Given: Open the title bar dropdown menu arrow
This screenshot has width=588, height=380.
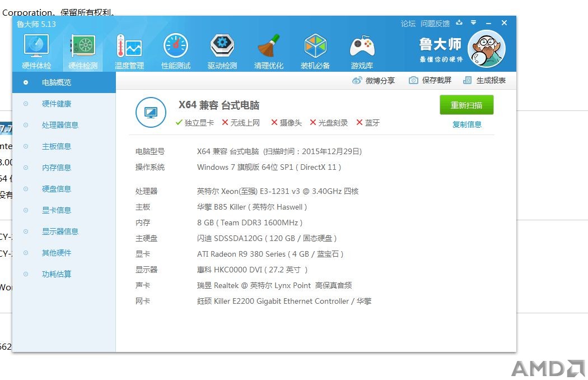Looking at the screenshot, I should pyautogui.click(x=474, y=23).
